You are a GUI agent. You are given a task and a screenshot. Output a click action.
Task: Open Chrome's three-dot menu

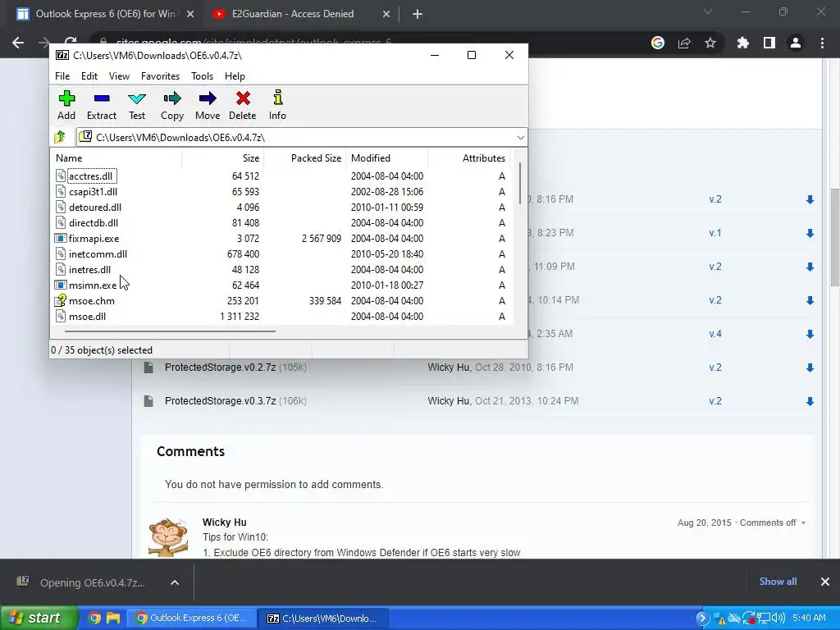point(822,43)
